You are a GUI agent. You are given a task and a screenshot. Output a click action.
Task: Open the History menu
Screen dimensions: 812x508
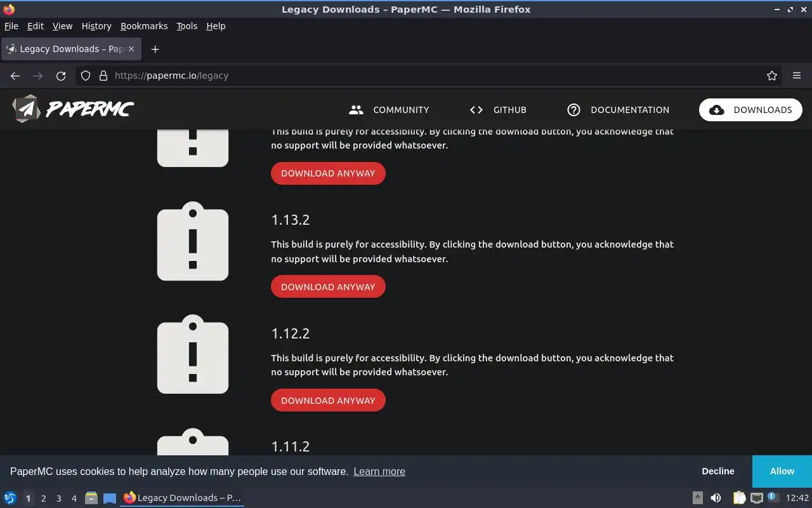96,26
